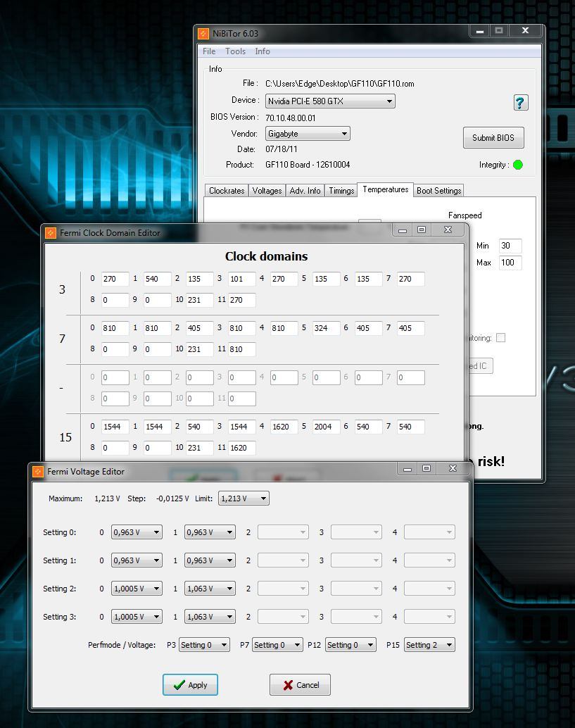Image resolution: width=575 pixels, height=728 pixels.
Task: Click the Clock domains heading
Action: pos(266,256)
